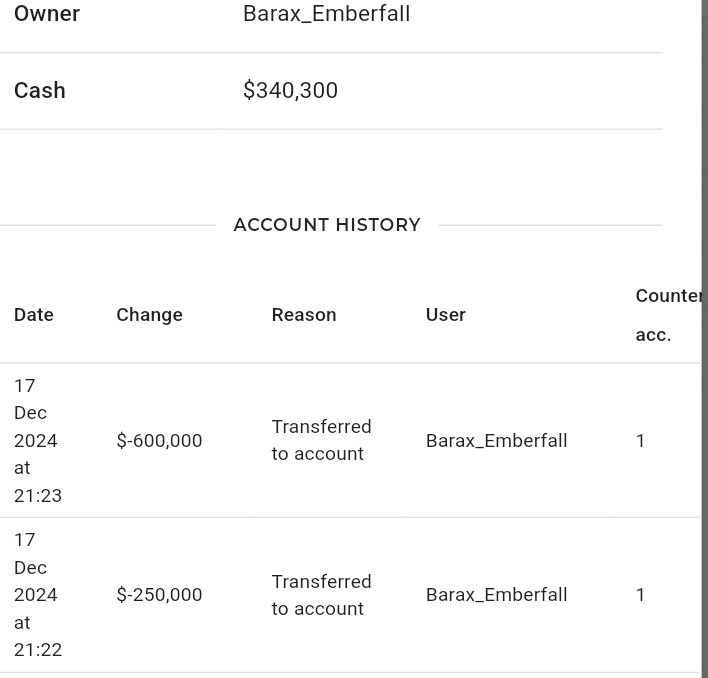The width and height of the screenshot is (708, 678).
Task: Click the Cash label
Action: (40, 90)
